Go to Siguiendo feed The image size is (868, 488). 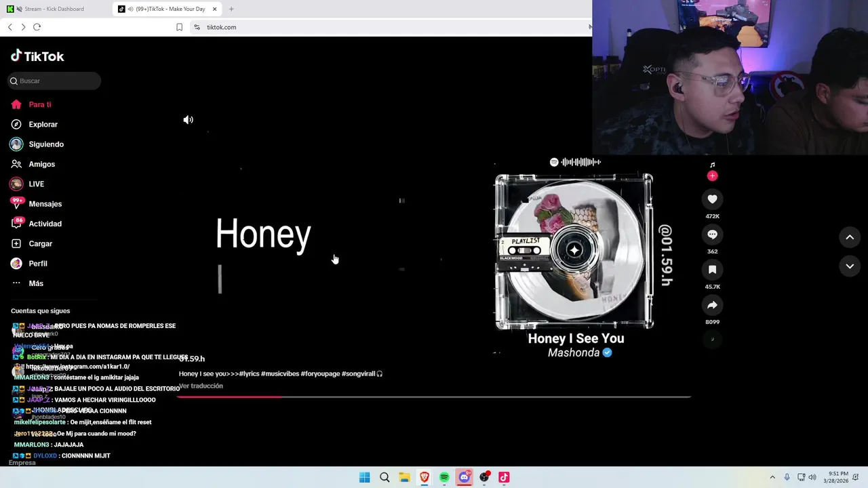(37, 144)
